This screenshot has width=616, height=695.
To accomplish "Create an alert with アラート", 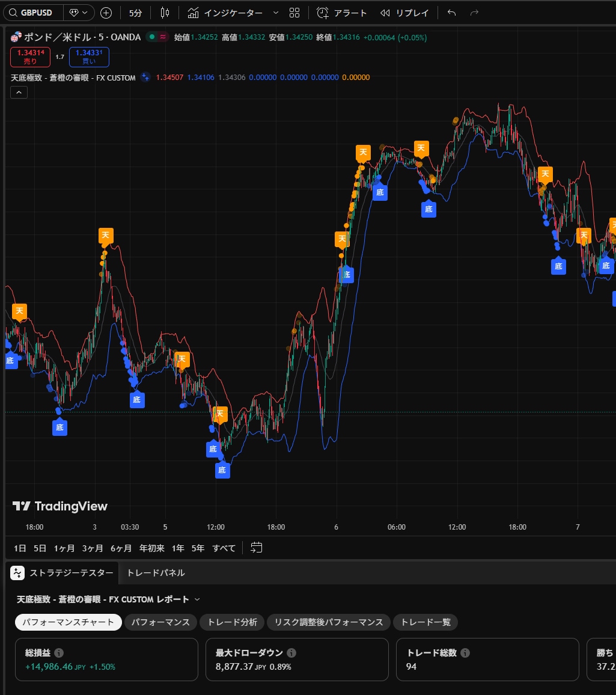I will [342, 13].
